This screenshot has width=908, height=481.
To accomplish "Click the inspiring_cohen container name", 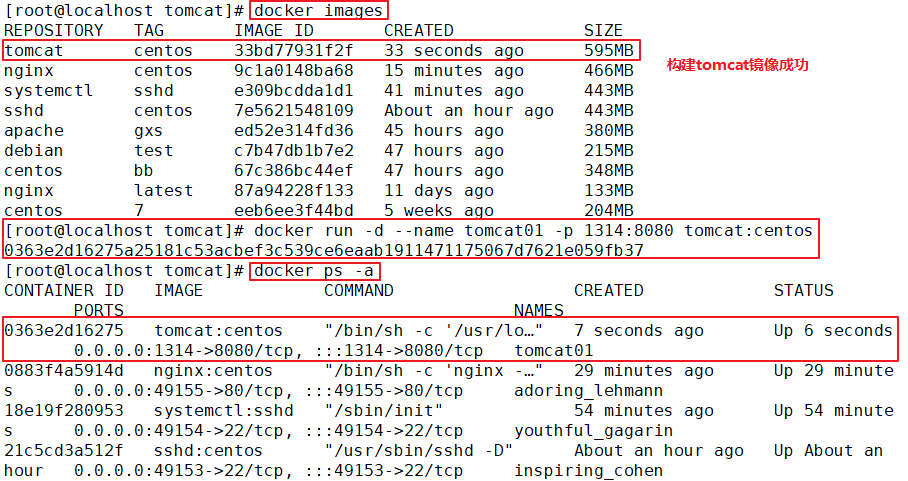I will coord(588,471).
